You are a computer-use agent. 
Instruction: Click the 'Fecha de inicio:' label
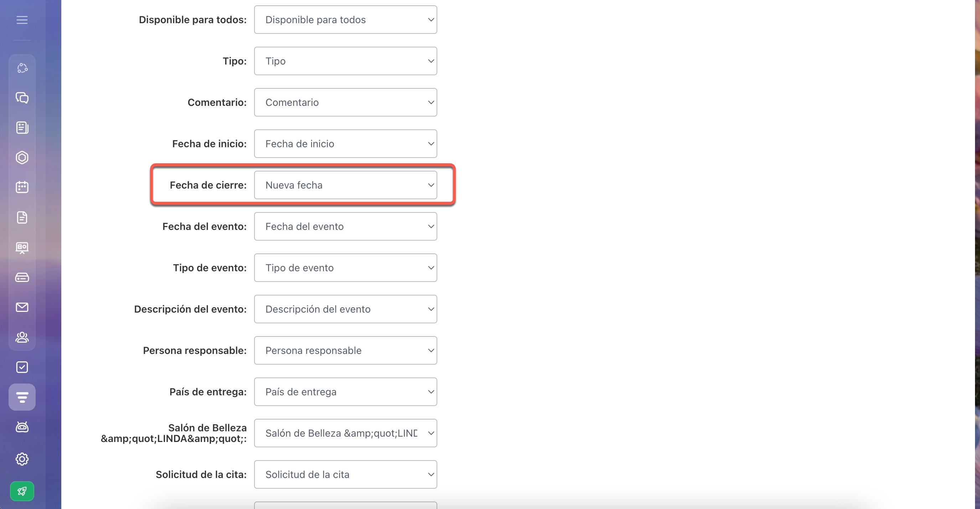click(x=210, y=144)
